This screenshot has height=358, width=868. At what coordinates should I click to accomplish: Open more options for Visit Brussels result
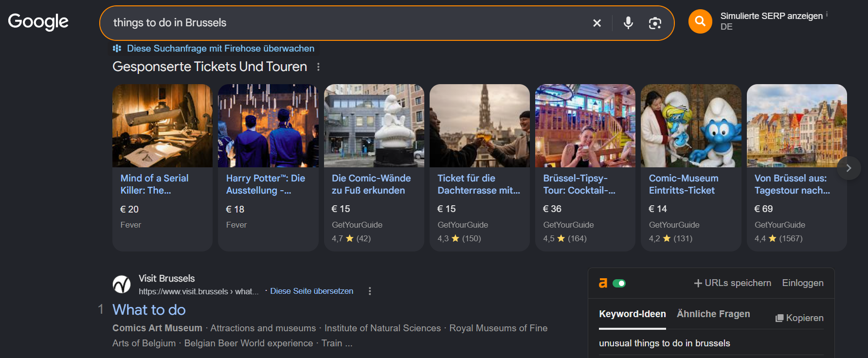[370, 291]
